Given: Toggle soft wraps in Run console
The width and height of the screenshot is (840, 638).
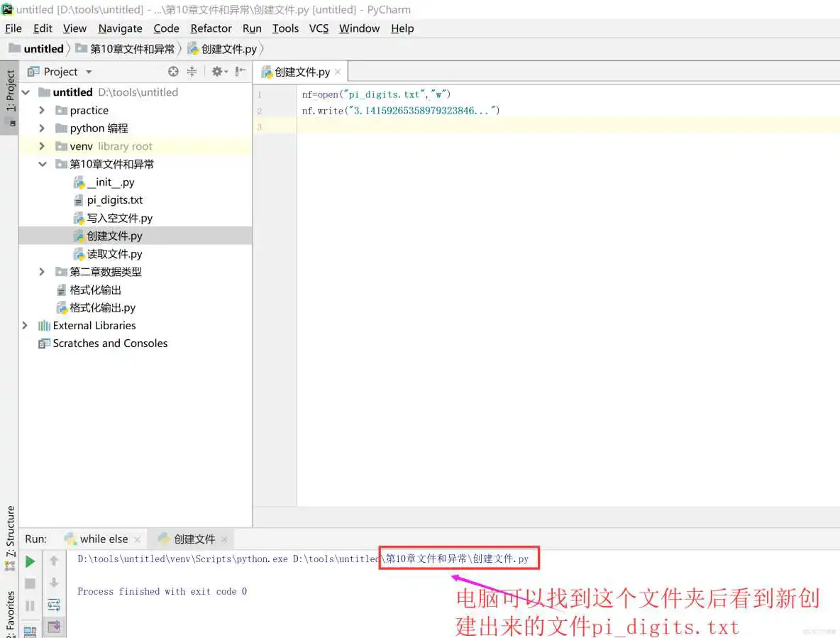Looking at the screenshot, I should pos(54,605).
